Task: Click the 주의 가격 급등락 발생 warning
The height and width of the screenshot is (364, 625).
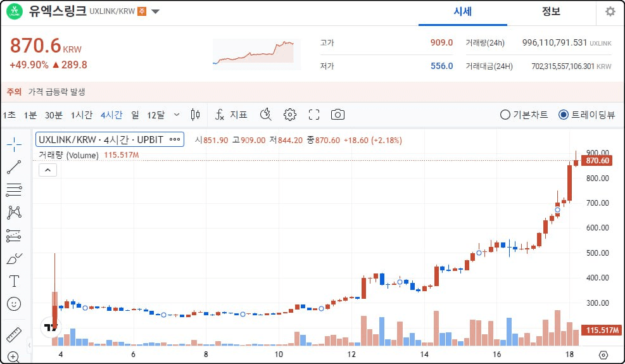Action: pyautogui.click(x=46, y=92)
